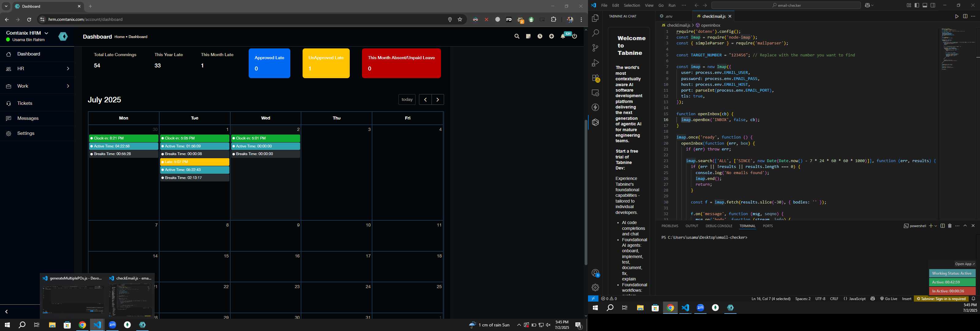
Task: Open editor More Actions ellipsis
Action: click(x=973, y=16)
